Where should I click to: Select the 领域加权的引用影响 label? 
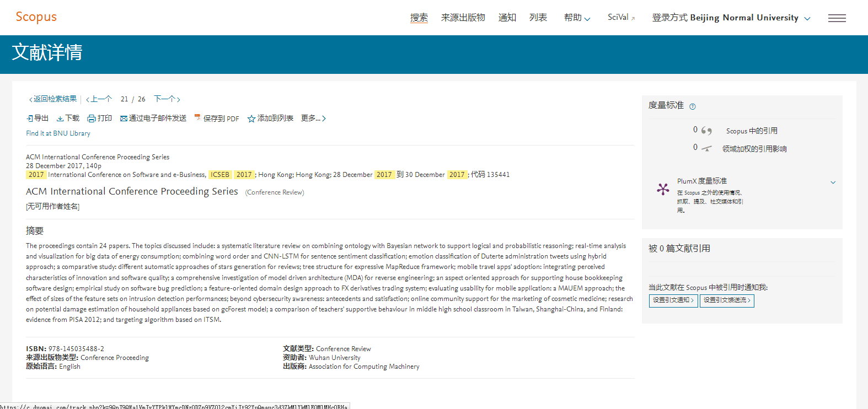click(x=754, y=149)
